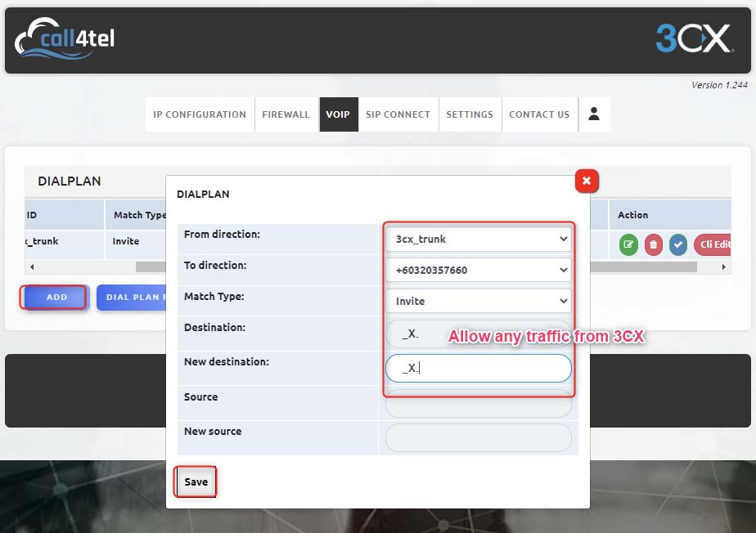Close the Dialplan dialog with red X
The height and width of the screenshot is (533, 756).
587,181
